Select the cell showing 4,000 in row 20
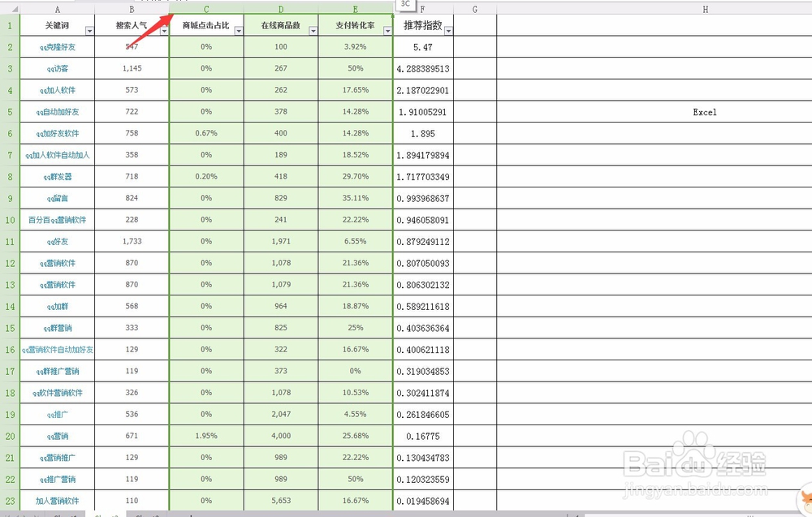812x517 pixels. [280, 436]
